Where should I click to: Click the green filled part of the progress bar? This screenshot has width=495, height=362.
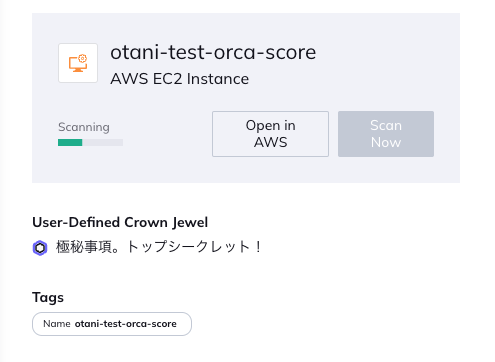[70, 143]
